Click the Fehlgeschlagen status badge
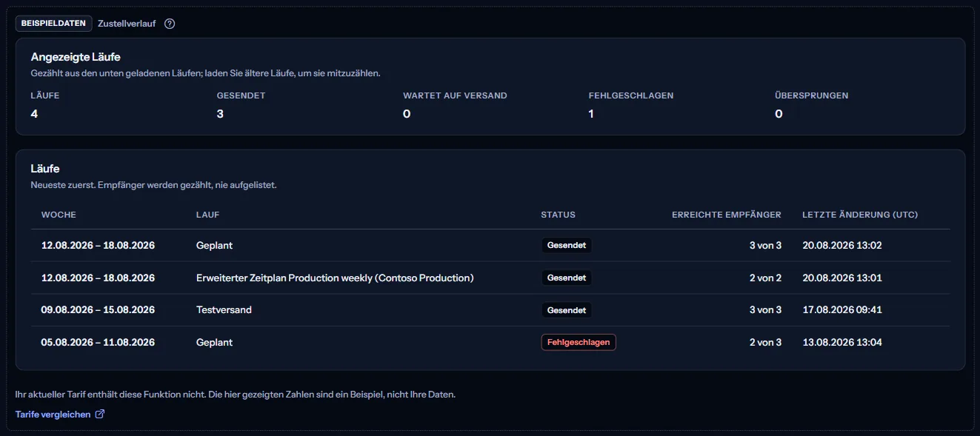Viewport: 980px width, 436px height. [579, 342]
